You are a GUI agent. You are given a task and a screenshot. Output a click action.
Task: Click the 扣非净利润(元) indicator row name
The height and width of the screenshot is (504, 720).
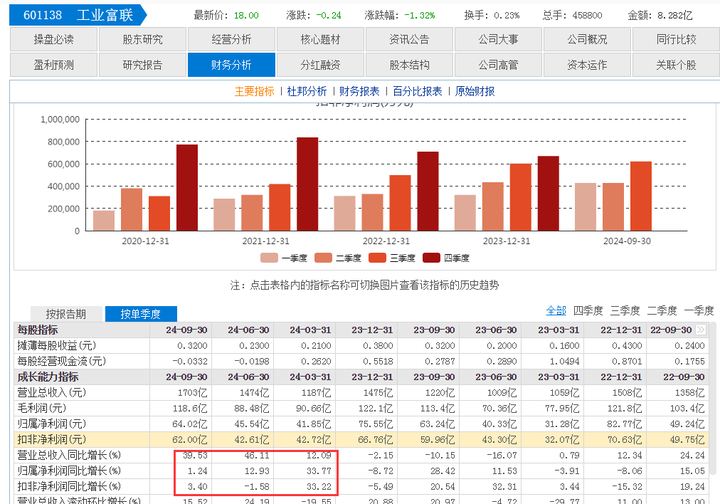coord(52,439)
